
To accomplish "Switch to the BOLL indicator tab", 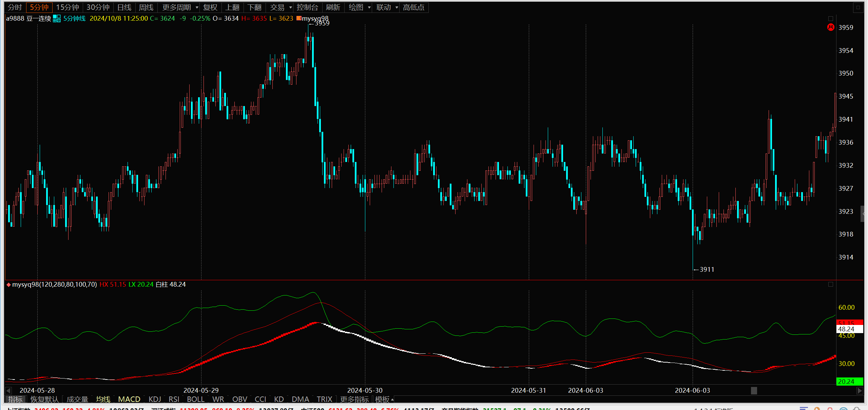I will 195,399.
